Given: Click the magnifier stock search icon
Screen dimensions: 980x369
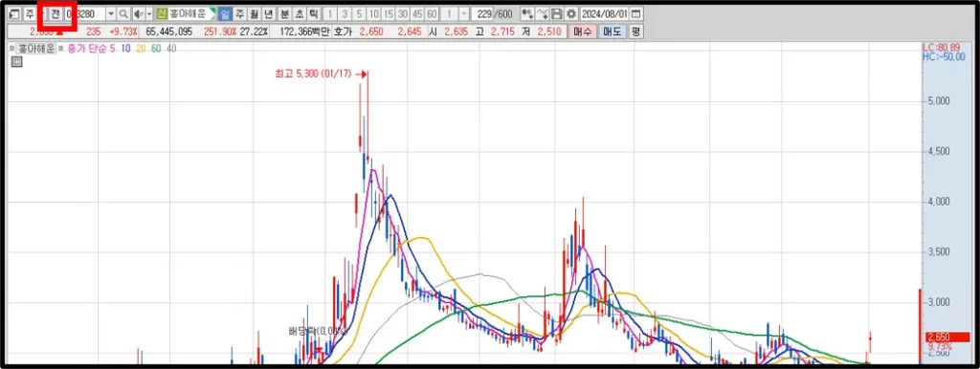Looking at the screenshot, I should point(123,13).
